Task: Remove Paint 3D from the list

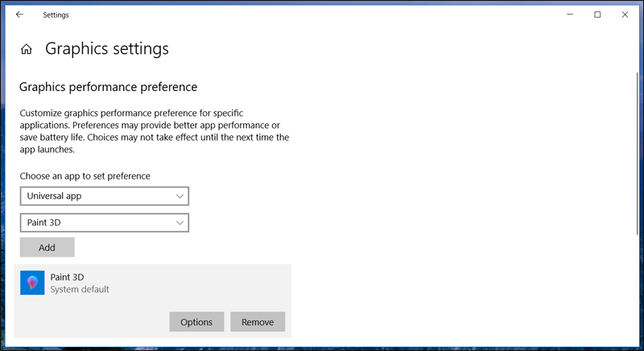Action: [258, 322]
